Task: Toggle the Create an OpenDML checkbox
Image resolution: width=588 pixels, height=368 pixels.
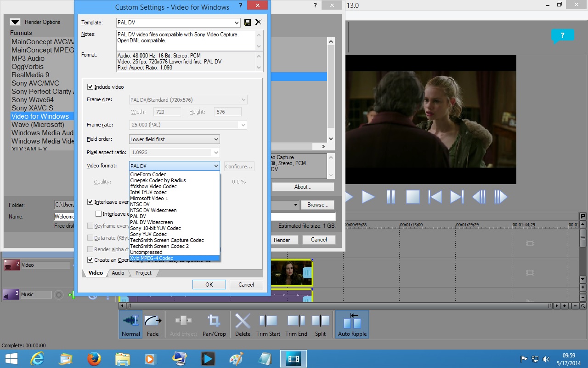Action: coord(90,260)
